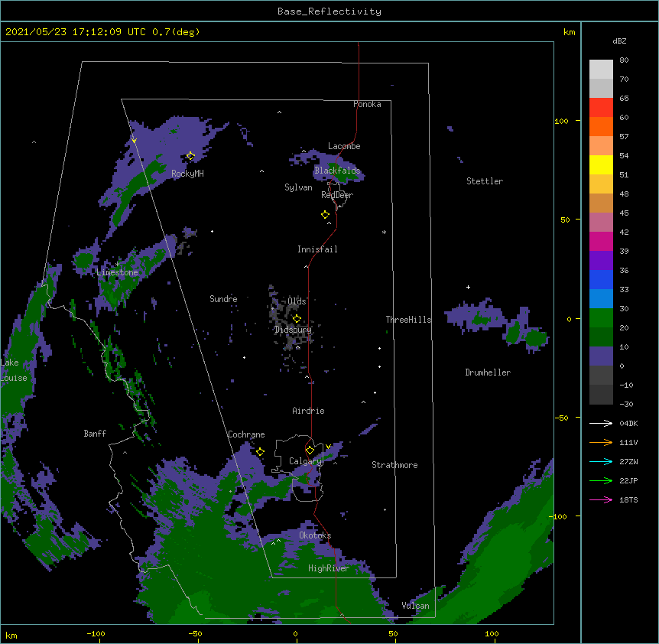The image size is (659, 644).
Task: Select the 20 dBZ green color swatch
Action: pos(601,318)
